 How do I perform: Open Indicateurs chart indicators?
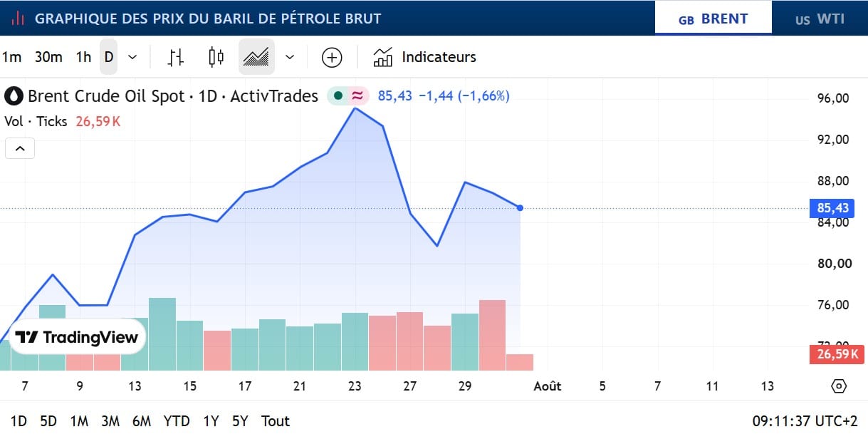click(x=424, y=57)
